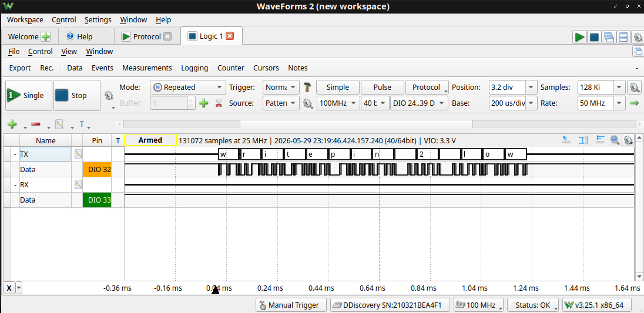Click the orange DIO 32 pin cell
644x313 pixels.
[97, 170]
